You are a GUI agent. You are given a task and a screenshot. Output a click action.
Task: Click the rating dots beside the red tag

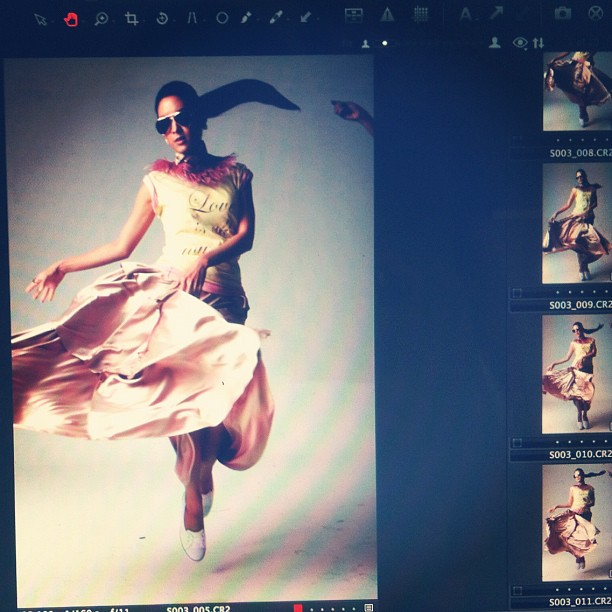coord(333,609)
